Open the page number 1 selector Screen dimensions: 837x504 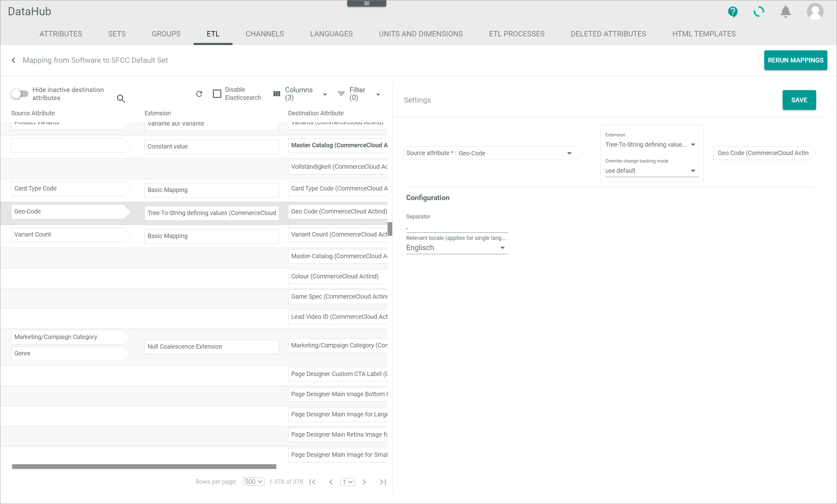347,482
